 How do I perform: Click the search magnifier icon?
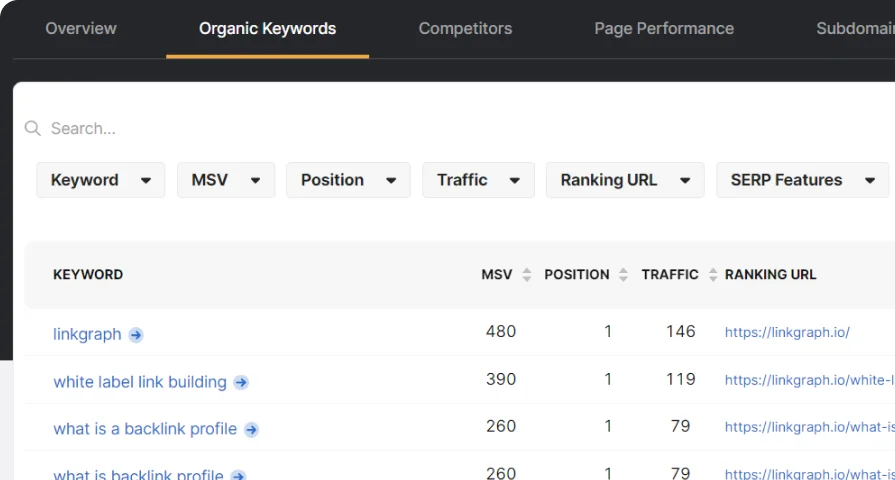pos(33,128)
